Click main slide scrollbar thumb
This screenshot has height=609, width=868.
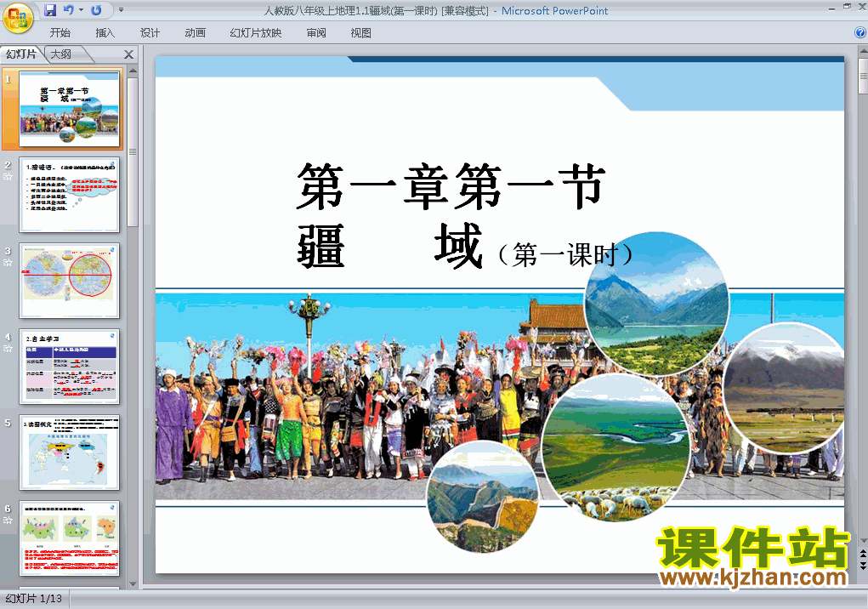tap(863, 77)
